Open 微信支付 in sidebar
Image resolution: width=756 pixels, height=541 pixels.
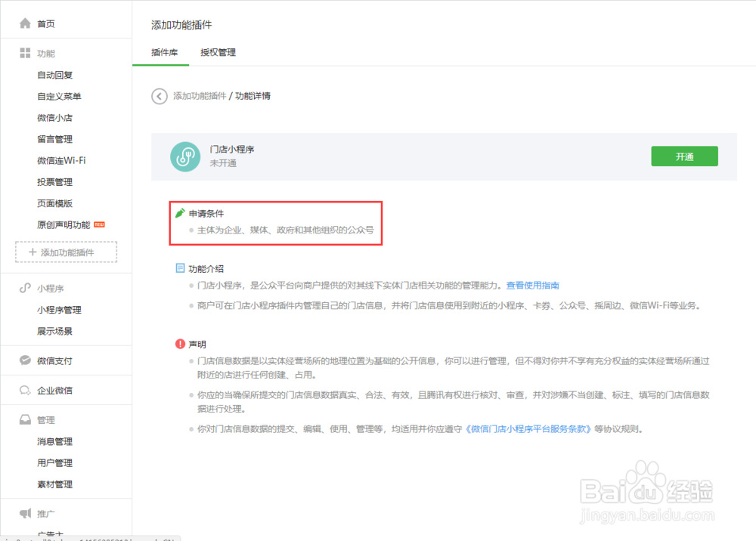(x=55, y=361)
